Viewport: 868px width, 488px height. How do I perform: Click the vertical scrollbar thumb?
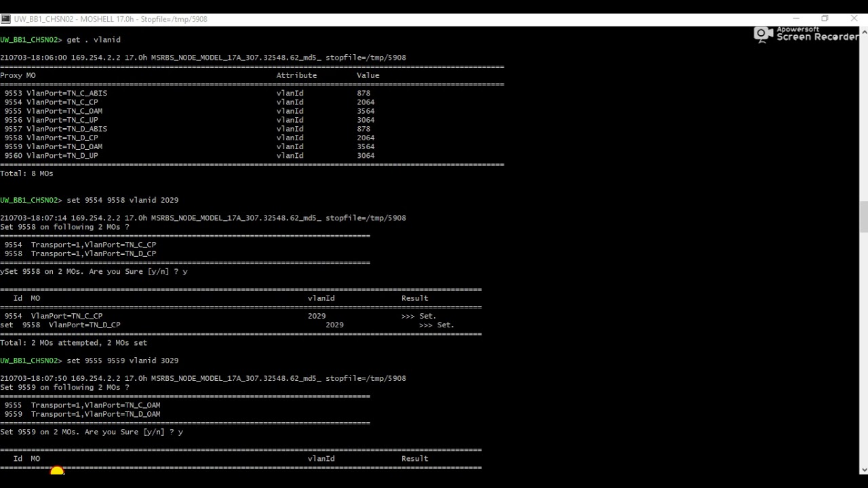pyautogui.click(x=863, y=217)
